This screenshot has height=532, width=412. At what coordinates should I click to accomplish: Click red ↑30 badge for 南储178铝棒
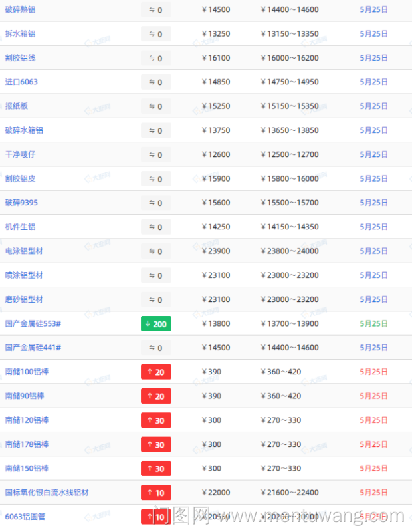click(x=156, y=445)
